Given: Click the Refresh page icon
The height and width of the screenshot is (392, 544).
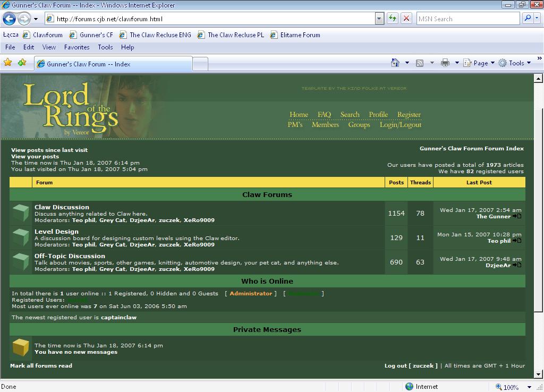Looking at the screenshot, I should point(393,19).
